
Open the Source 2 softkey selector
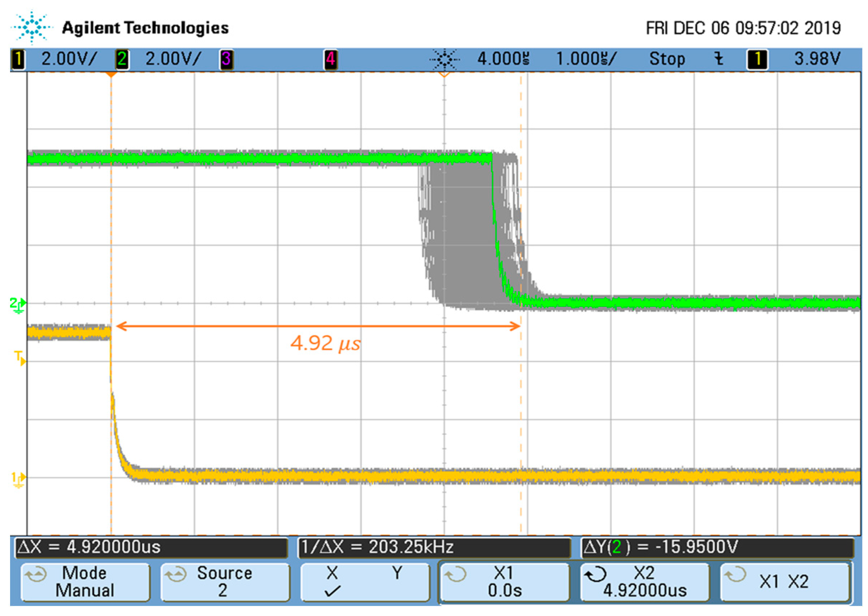click(x=225, y=582)
